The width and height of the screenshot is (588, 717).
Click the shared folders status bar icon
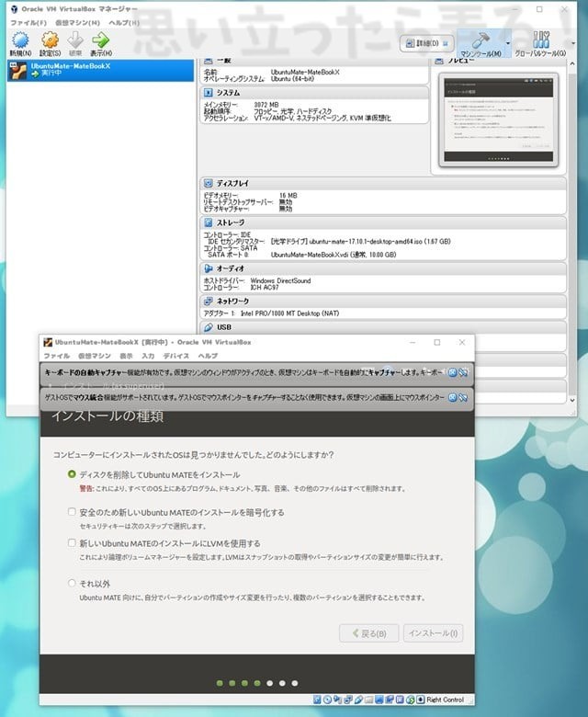tap(368, 700)
